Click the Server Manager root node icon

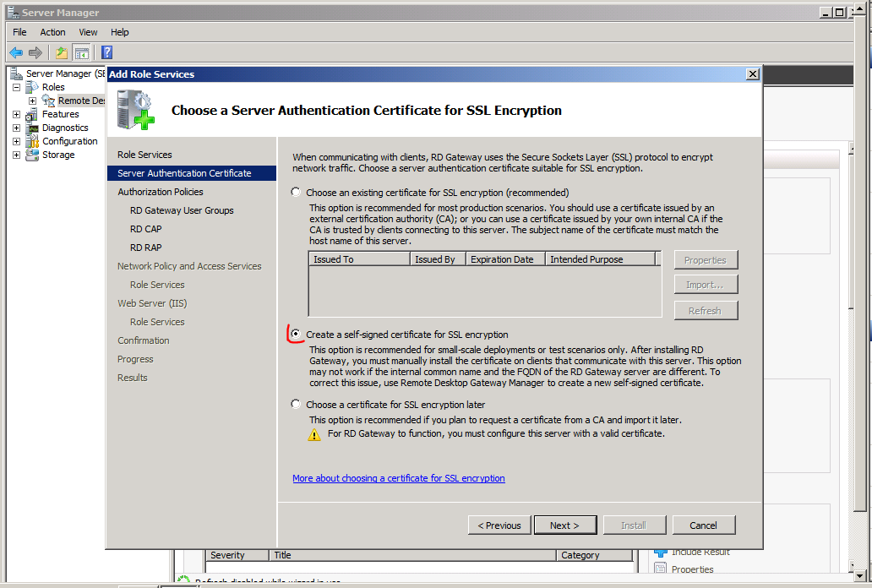17,73
